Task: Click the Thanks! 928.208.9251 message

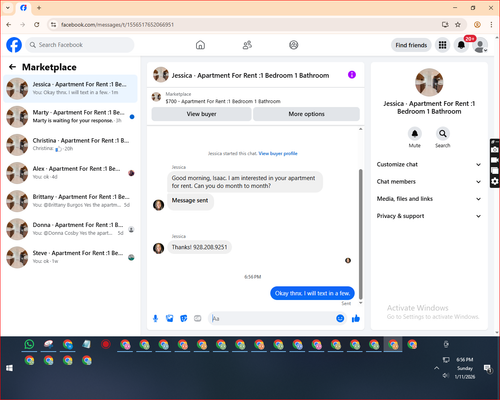Action: coord(199,247)
